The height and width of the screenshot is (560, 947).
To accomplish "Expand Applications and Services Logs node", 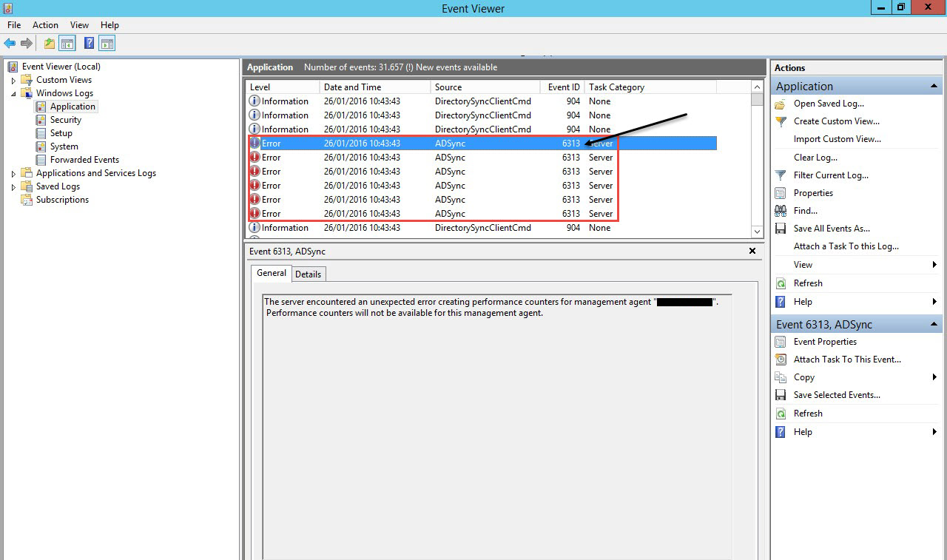I will click(x=13, y=172).
